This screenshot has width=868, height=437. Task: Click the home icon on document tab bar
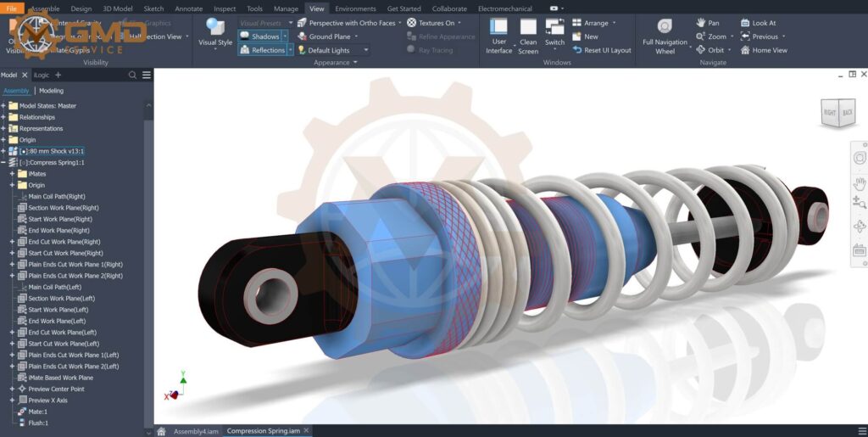(160, 431)
